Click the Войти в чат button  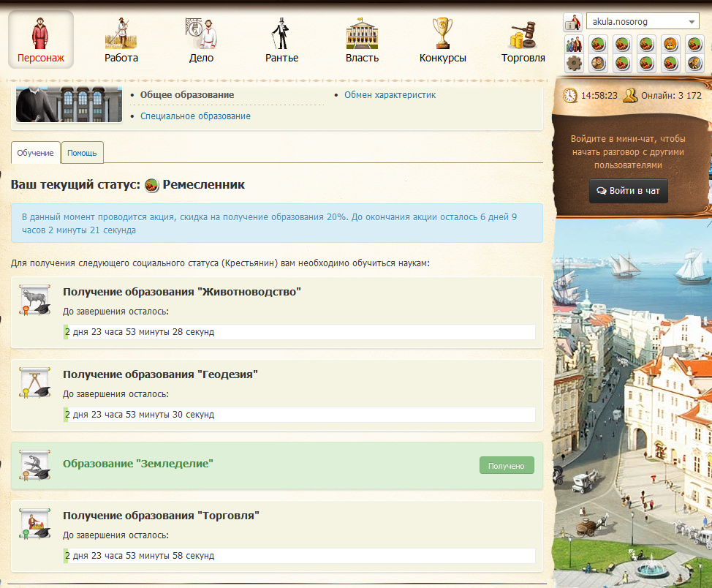click(628, 191)
